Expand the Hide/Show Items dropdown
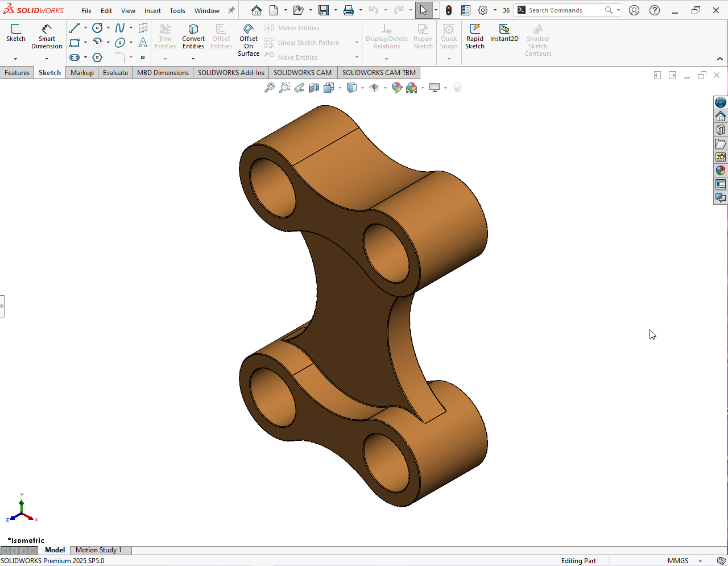Image resolution: width=728 pixels, height=566 pixels. click(x=385, y=88)
